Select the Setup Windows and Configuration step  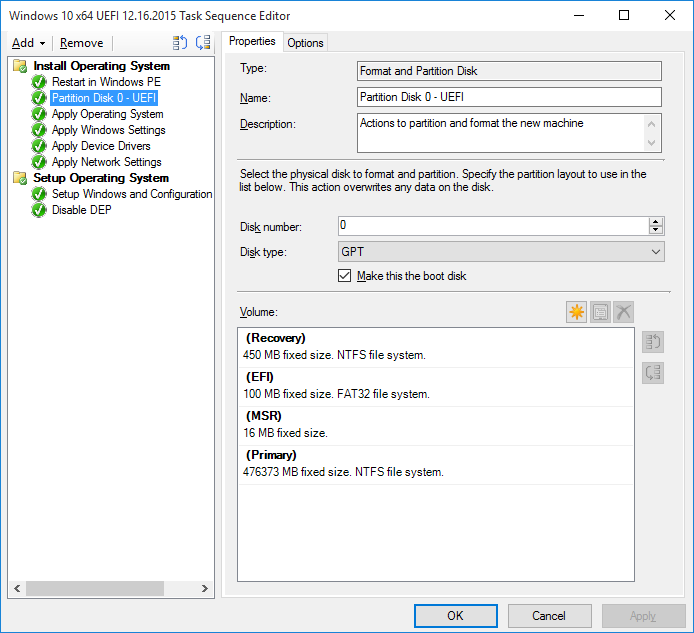click(x=132, y=194)
